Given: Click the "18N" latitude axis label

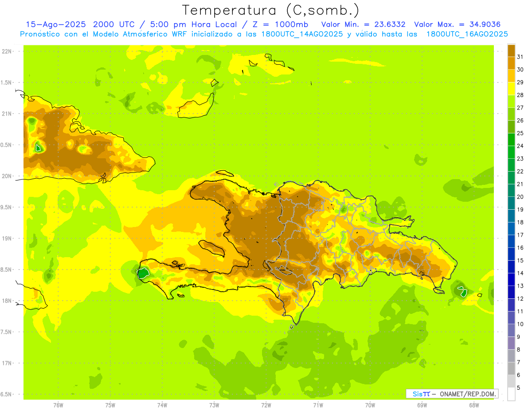Looking at the screenshot, I should 7,301.
